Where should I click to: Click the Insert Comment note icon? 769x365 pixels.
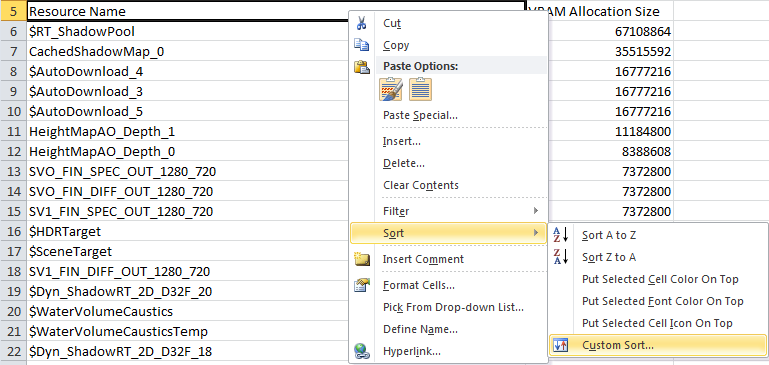coord(361,259)
